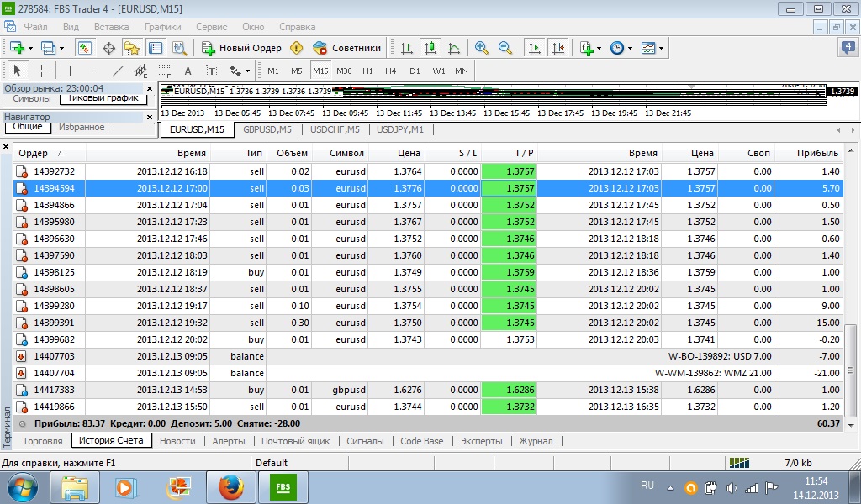This screenshot has width=861, height=504.
Task: Open the Графики menu
Action: 162,27
